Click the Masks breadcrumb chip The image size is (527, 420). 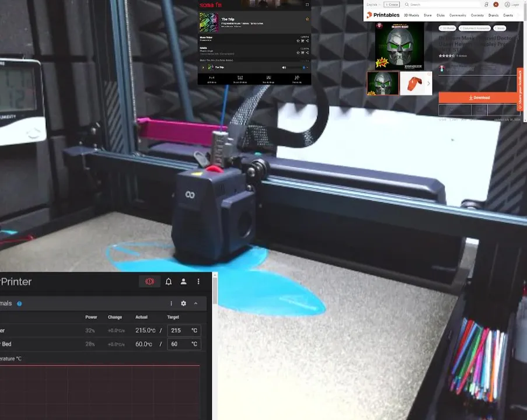pos(500,29)
